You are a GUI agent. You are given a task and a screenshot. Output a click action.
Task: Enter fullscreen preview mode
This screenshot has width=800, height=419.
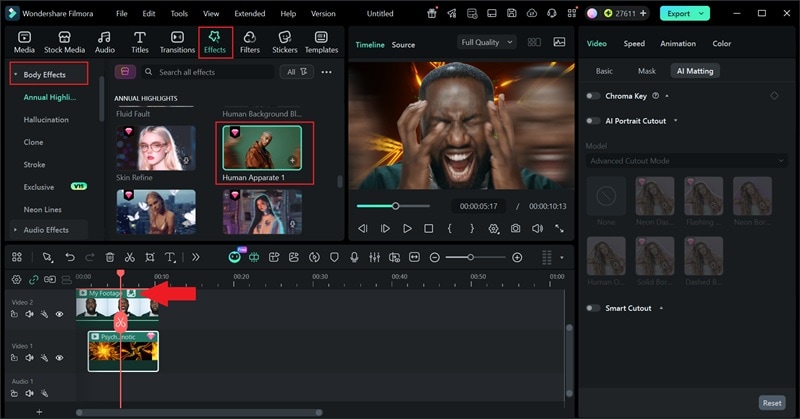560,229
